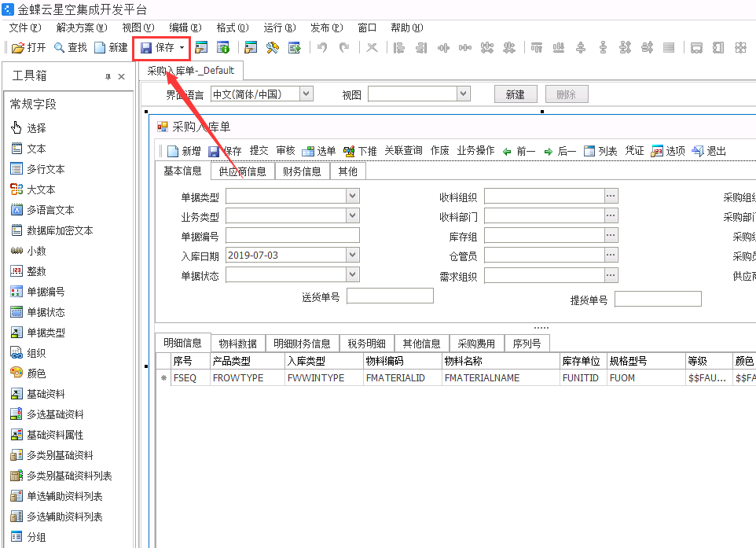The image size is (756, 548).
Task: Pick the 数据库加密文本 field control
Action: pyautogui.click(x=52, y=230)
